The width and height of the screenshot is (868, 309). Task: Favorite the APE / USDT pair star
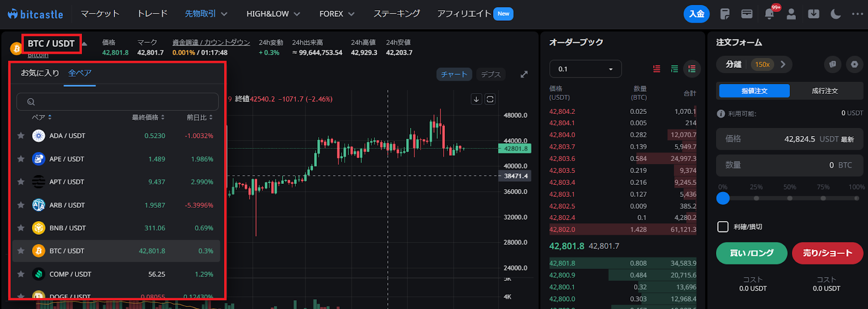click(x=21, y=159)
